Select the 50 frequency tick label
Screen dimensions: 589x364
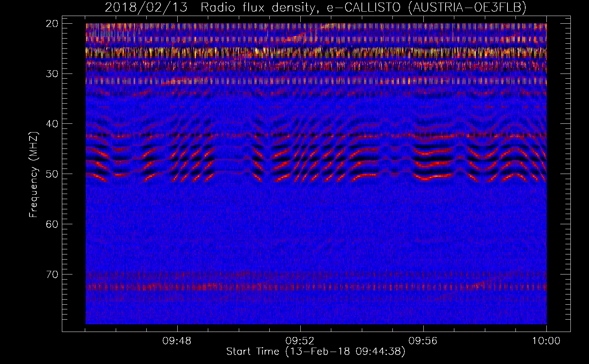click(52, 174)
